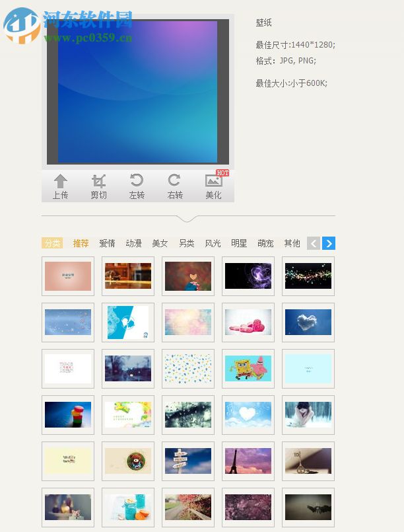Select the white heart cloud sky thumbnail
Viewport: 404px width, 532px height.
(248, 414)
